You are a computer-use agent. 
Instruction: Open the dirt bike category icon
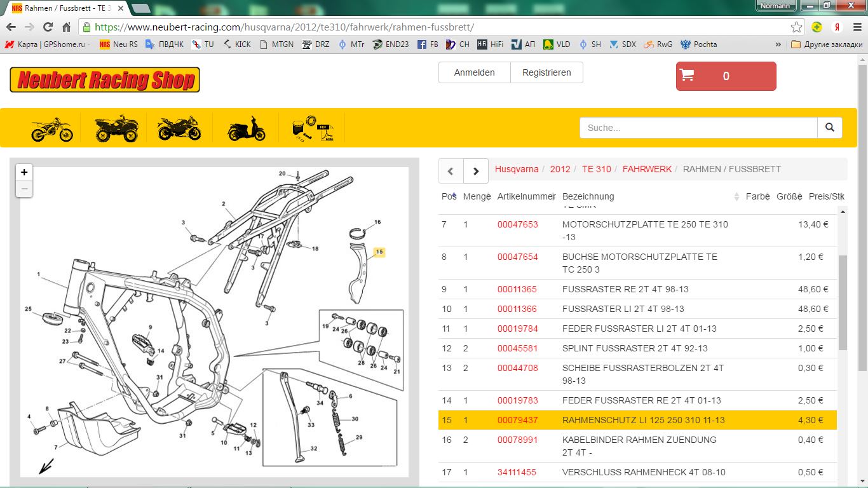(52, 129)
